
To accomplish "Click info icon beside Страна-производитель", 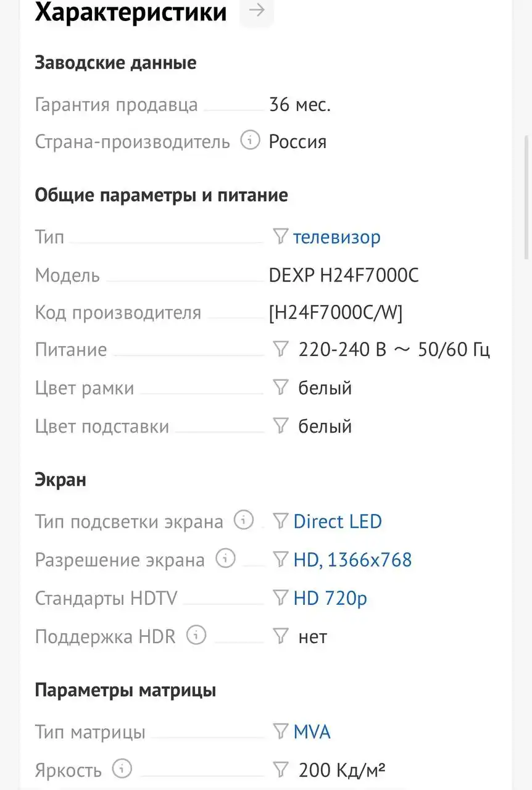I will coord(249,140).
